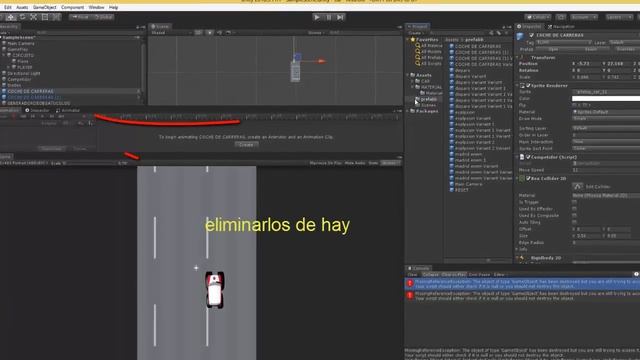Open the Component menu
This screenshot has width=640, height=360.
(72, 7)
